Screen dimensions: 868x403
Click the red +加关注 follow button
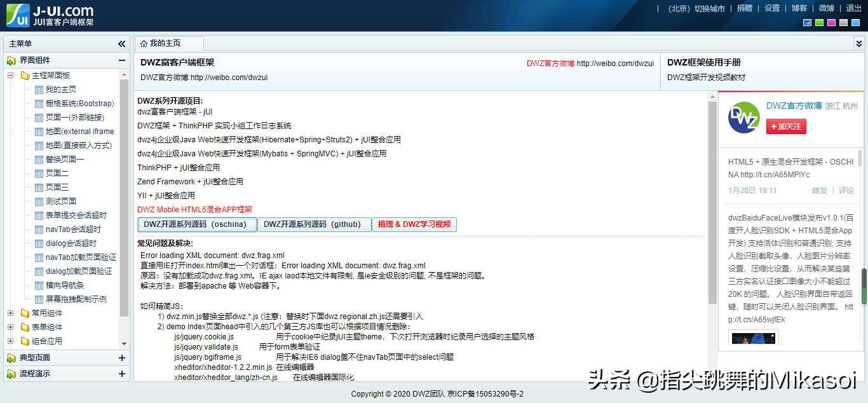pos(786,126)
